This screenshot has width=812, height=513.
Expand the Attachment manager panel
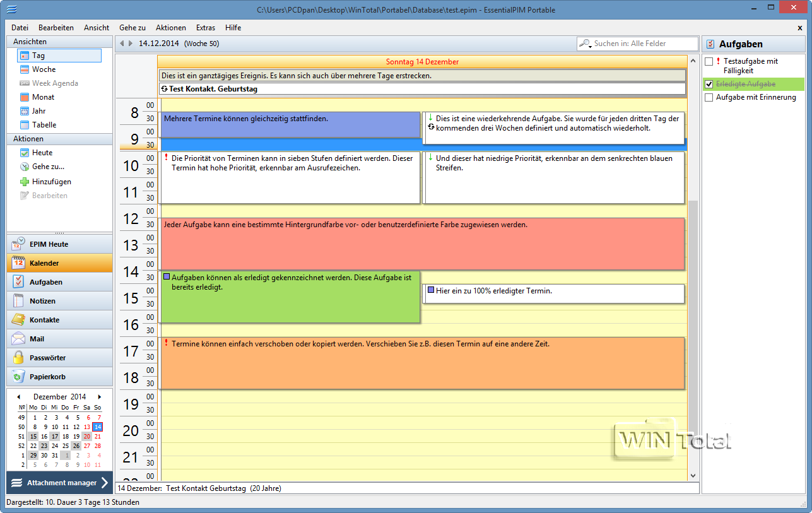(x=59, y=483)
